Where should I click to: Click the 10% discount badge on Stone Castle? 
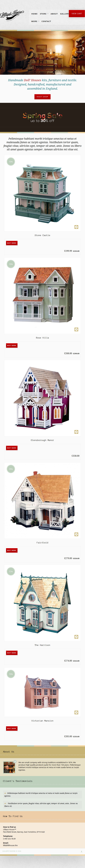coord(11,161)
